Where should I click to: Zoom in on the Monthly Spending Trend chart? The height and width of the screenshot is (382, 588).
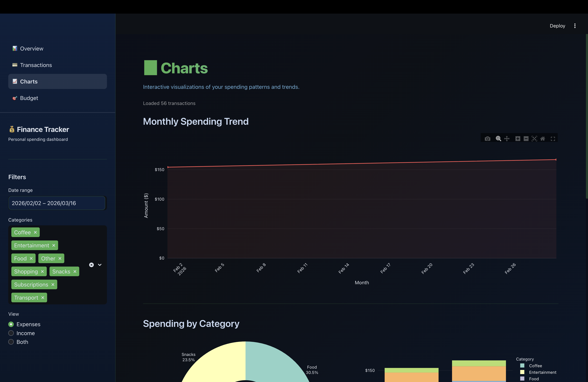[x=518, y=138]
